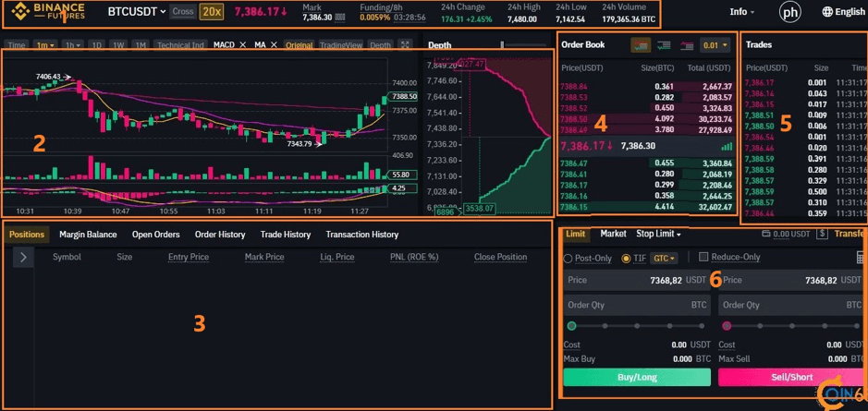Click the PNL (ROE %) column header

pos(414,257)
